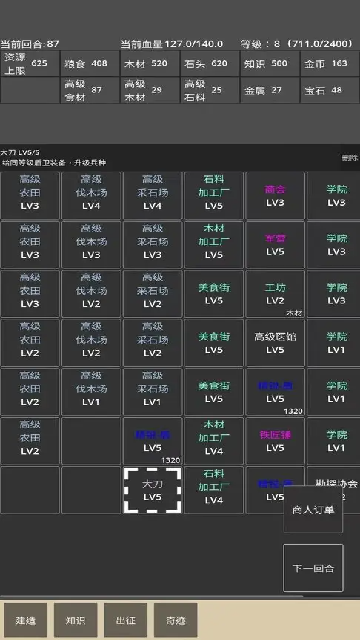Select the 精锐 tile above 铁匠铺
360x640 pixels.
275,392
